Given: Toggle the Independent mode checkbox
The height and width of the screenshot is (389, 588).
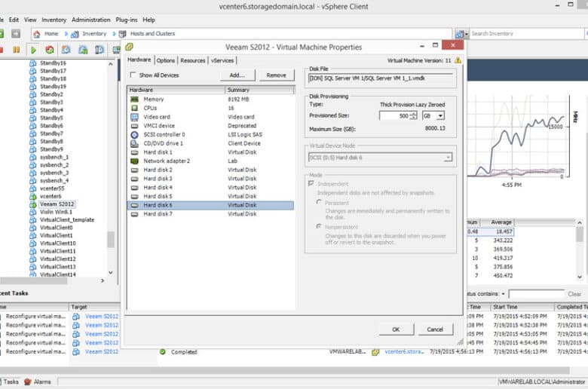Looking at the screenshot, I should (x=311, y=183).
